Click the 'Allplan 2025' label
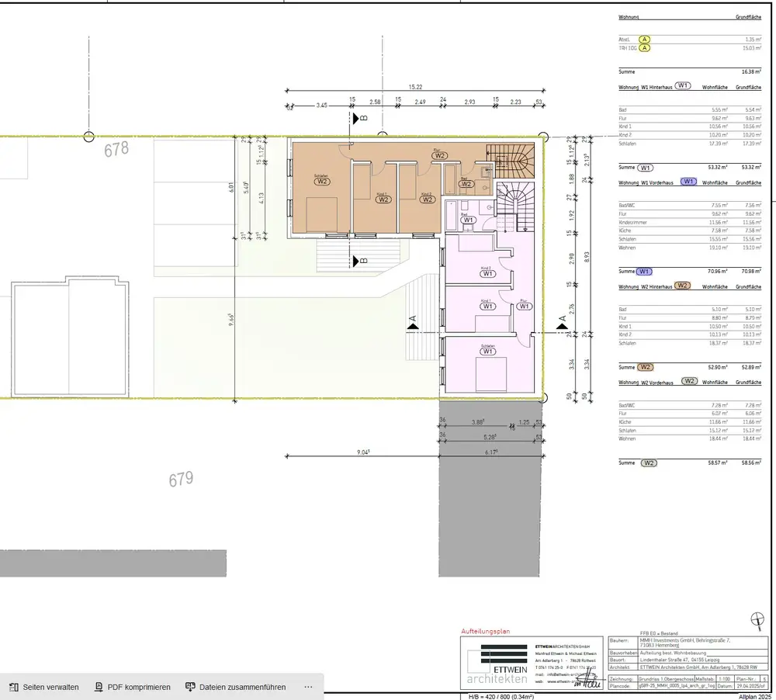The width and height of the screenshot is (776, 700). 757,697
